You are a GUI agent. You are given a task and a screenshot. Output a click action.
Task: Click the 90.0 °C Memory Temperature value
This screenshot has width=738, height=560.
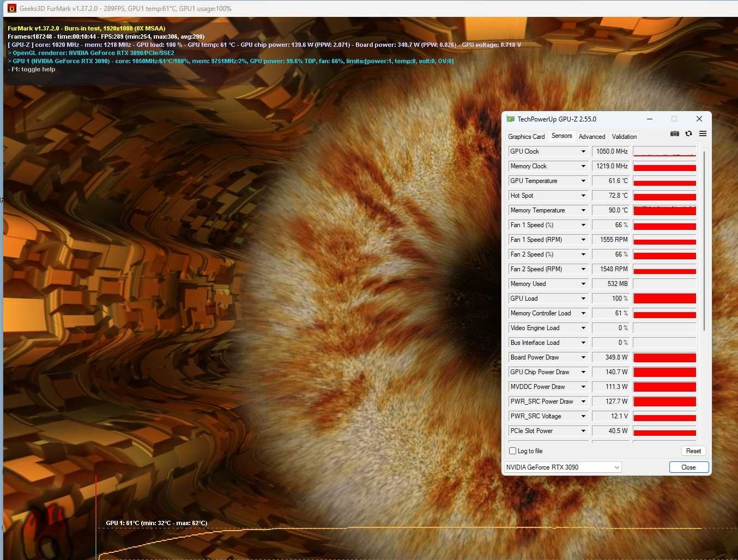click(x=611, y=210)
